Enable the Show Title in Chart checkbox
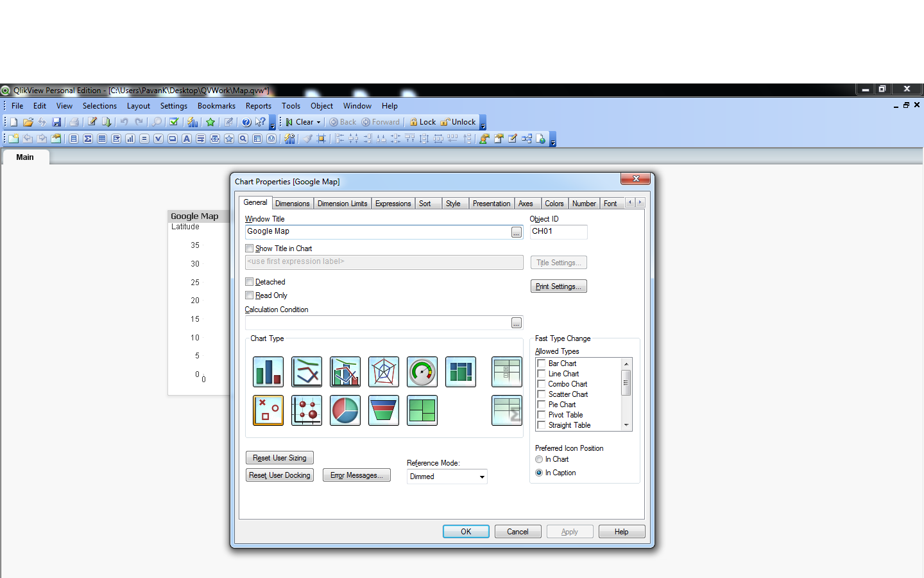The image size is (924, 578). [x=250, y=249]
